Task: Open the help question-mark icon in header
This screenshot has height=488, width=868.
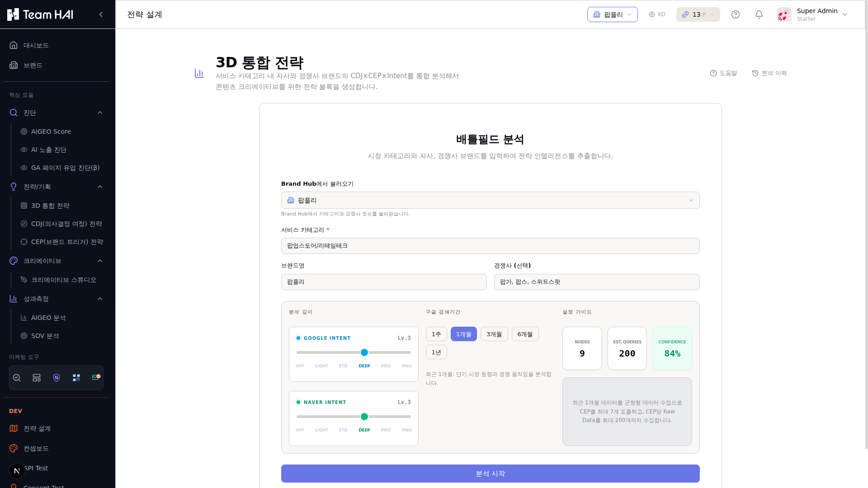Action: [736, 14]
